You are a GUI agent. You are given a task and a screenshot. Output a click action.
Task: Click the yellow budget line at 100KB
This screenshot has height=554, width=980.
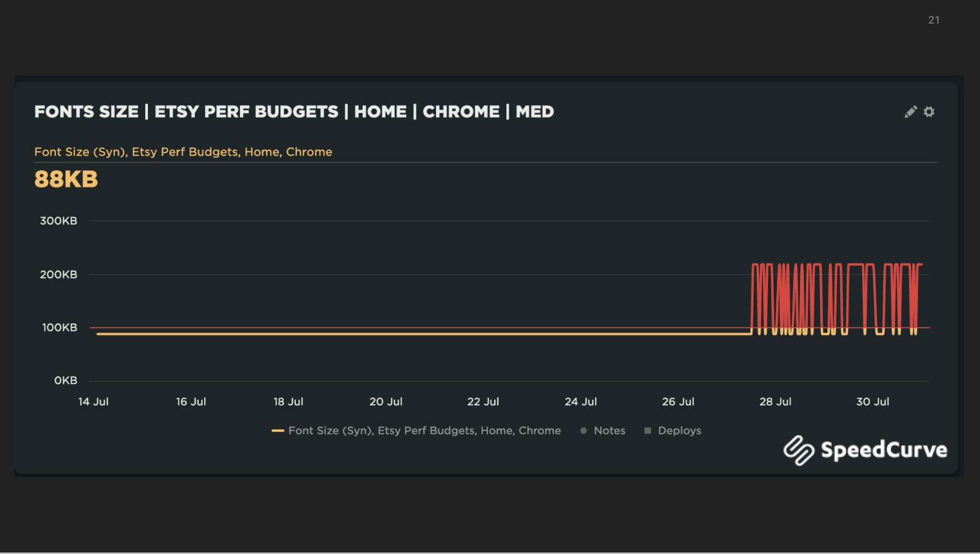[385, 333]
